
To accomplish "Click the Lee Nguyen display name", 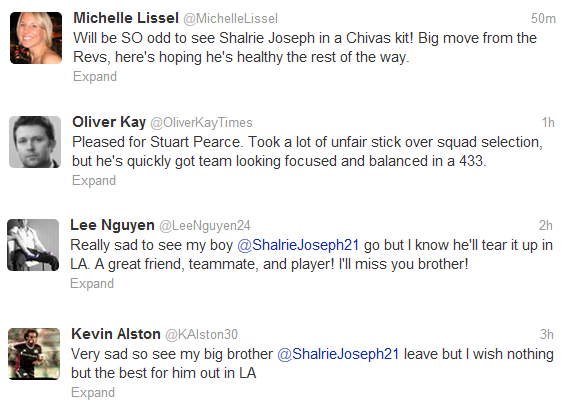I will pyautogui.click(x=112, y=225).
